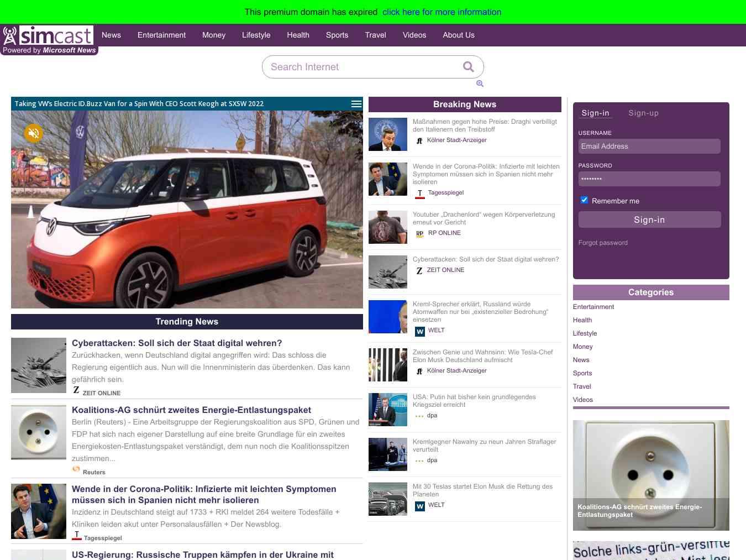Click the zoom icon below the search bar
Image resolution: width=746 pixels, height=560 pixels.
(480, 83)
